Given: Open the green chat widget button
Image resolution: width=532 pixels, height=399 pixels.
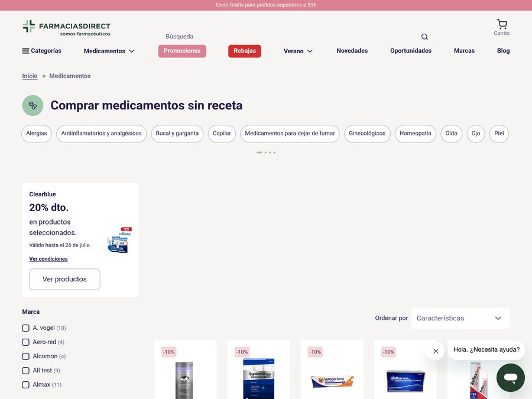Looking at the screenshot, I should [510, 378].
